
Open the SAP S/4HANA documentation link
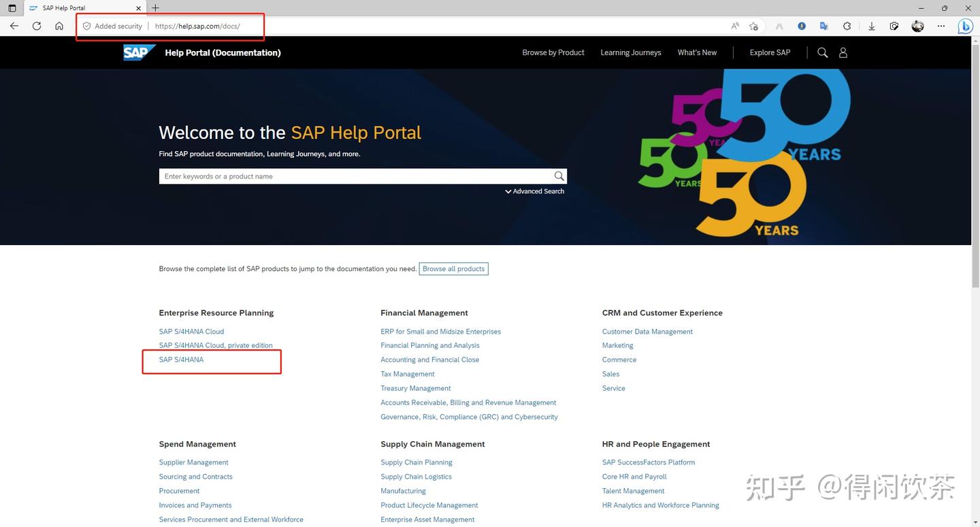[181, 360]
